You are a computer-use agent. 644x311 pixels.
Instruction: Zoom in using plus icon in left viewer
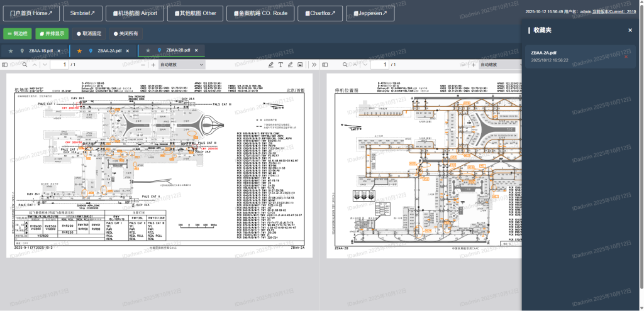tap(153, 65)
